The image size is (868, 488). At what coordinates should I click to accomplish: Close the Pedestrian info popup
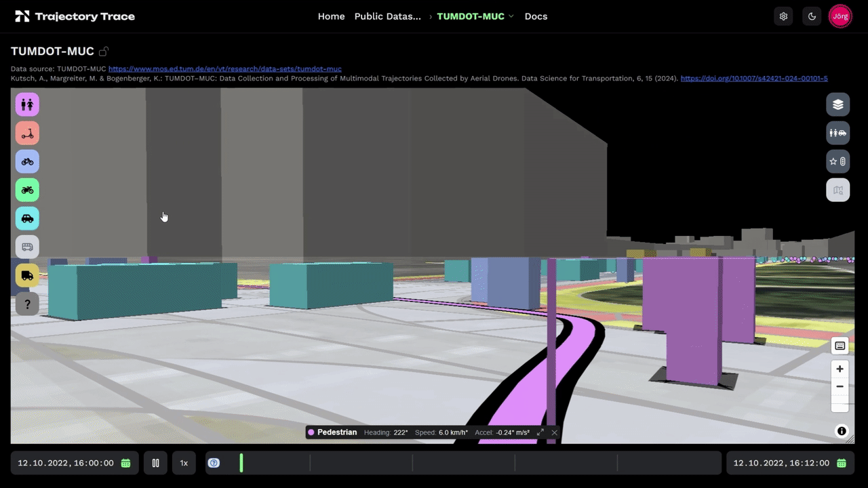pyautogui.click(x=554, y=432)
